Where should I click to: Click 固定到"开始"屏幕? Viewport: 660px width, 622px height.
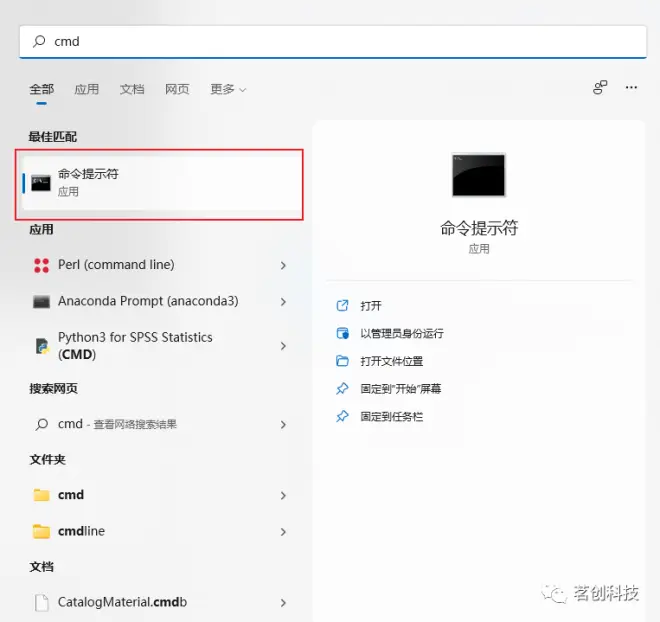(x=401, y=389)
